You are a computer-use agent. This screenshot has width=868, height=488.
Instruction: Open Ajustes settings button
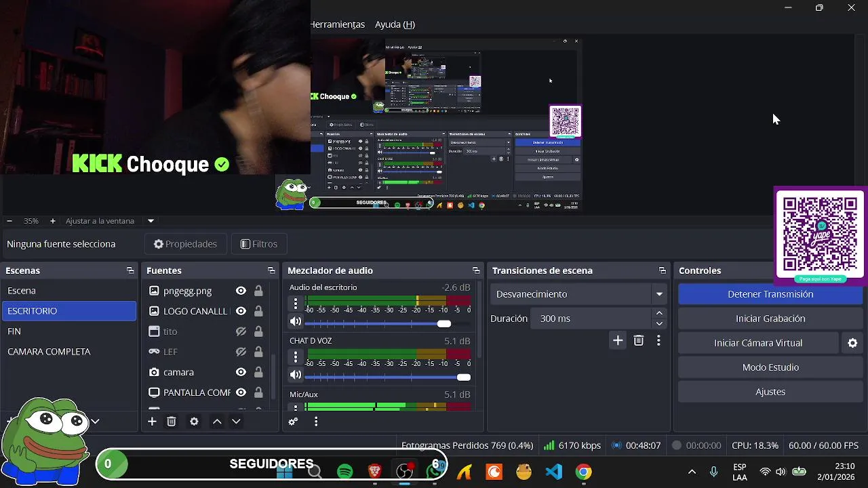click(x=770, y=392)
